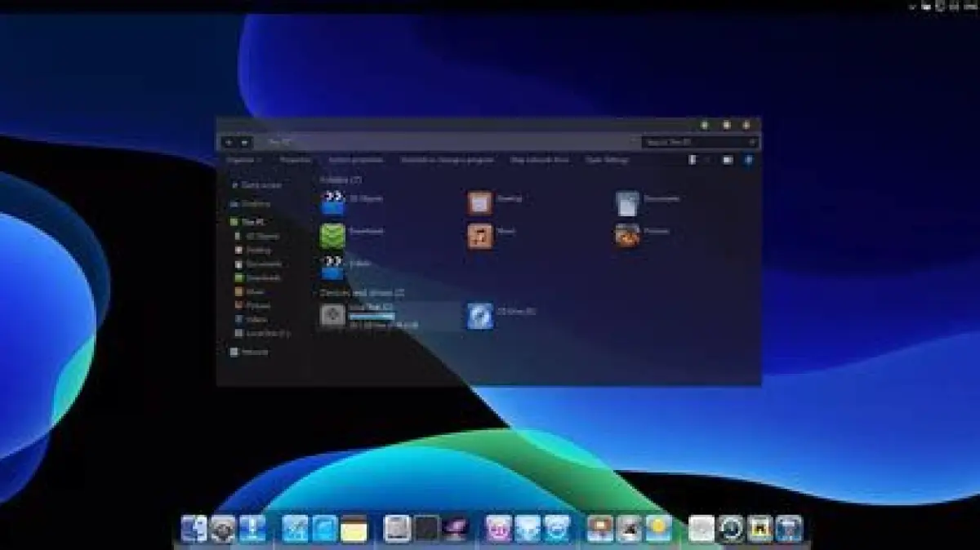
Task: Open the green Downloads folder icon
Action: point(332,235)
